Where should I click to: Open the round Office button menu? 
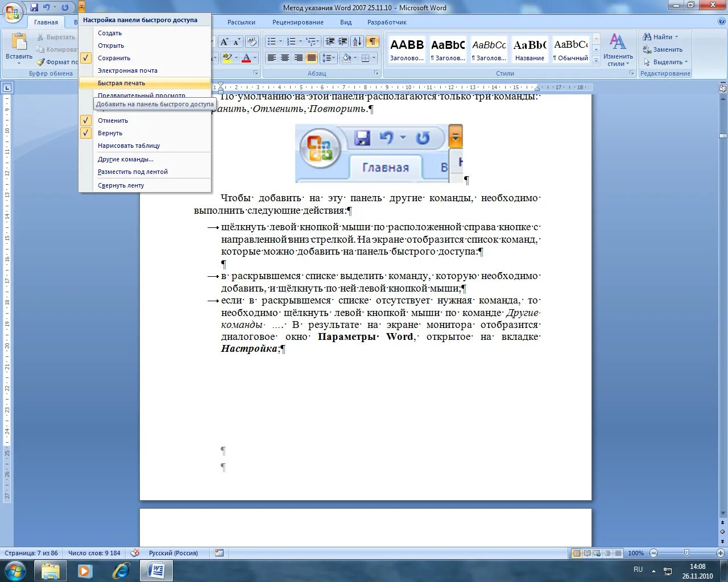click(x=13, y=13)
